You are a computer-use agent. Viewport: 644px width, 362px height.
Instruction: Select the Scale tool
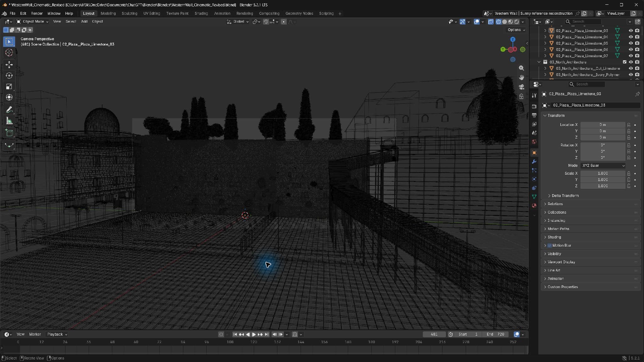[x=9, y=86]
